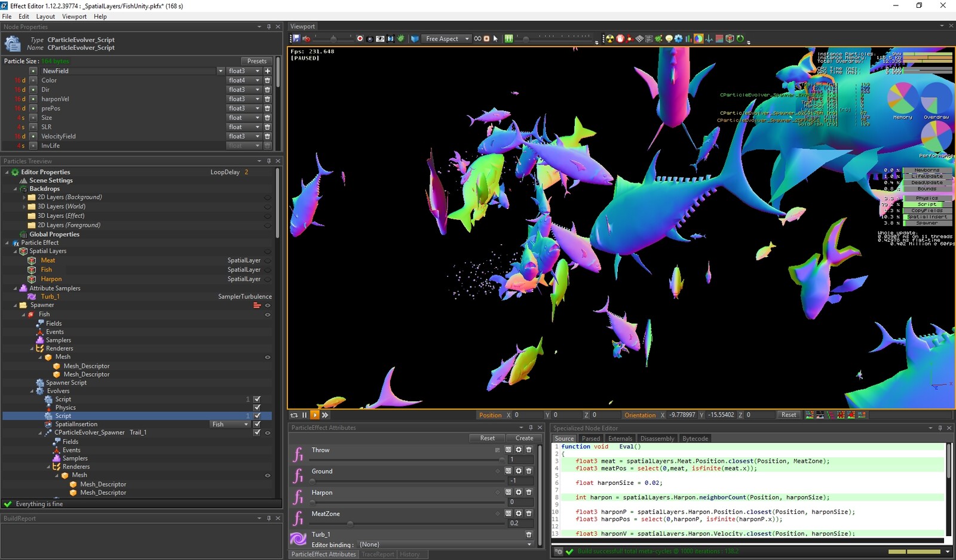The image size is (956, 560).
Task: Select the arrow cursor icon in viewport toolbar
Action: (494, 38)
